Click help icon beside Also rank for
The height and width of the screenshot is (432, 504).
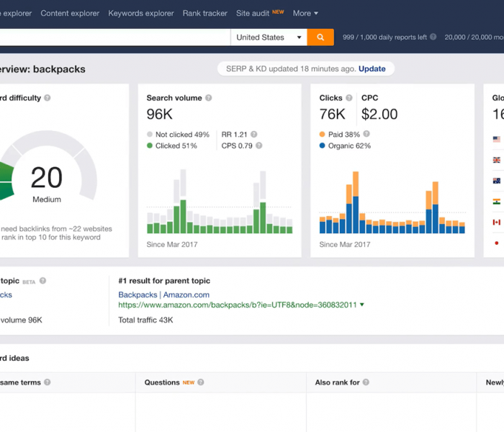(x=366, y=382)
